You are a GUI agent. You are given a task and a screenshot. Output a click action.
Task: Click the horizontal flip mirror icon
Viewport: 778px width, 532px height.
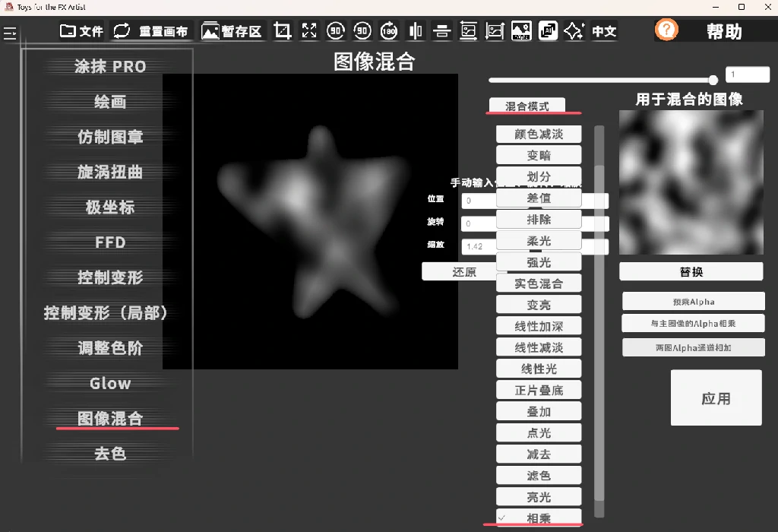tap(416, 31)
